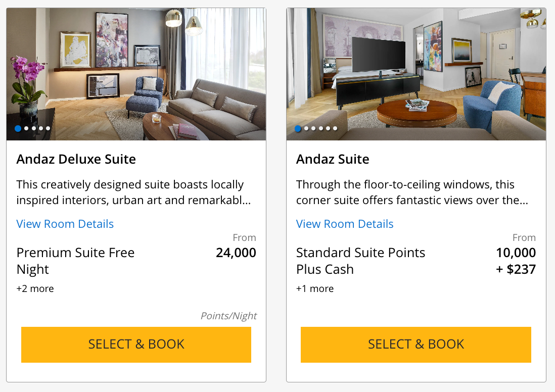
Task: Click SELECT & BOOK for Andaz Suite
Action: tap(415, 344)
